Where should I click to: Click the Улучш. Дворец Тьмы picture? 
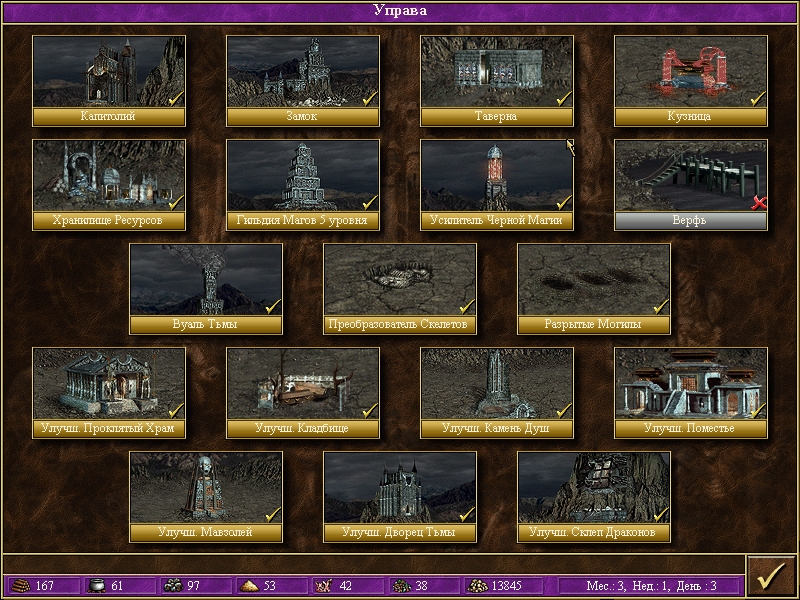[x=400, y=488]
